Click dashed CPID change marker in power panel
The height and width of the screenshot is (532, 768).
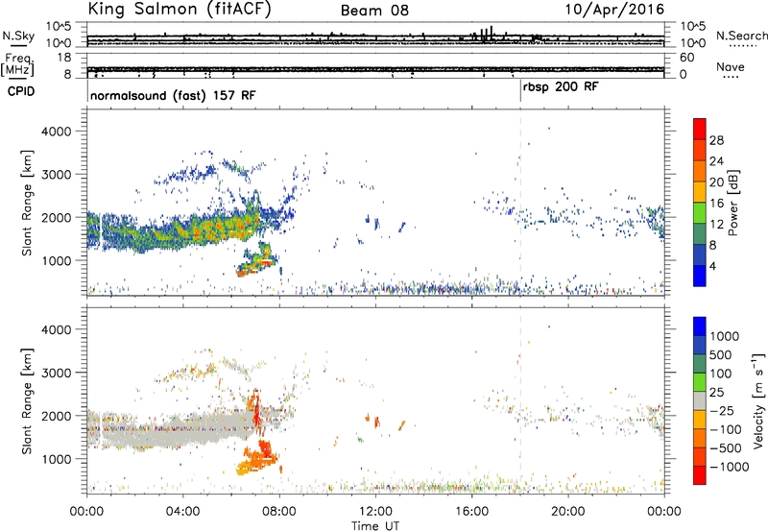click(x=520, y=203)
